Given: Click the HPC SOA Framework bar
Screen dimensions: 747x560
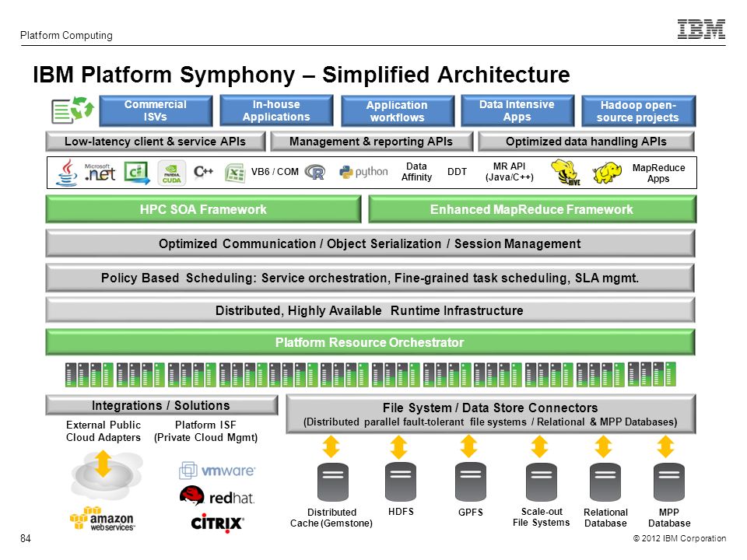Looking at the screenshot, I should point(203,209).
